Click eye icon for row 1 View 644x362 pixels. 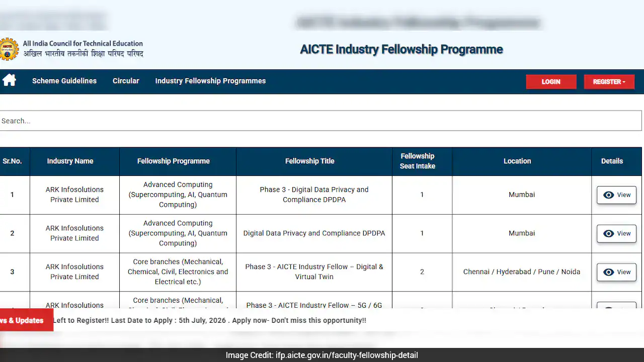coord(608,195)
